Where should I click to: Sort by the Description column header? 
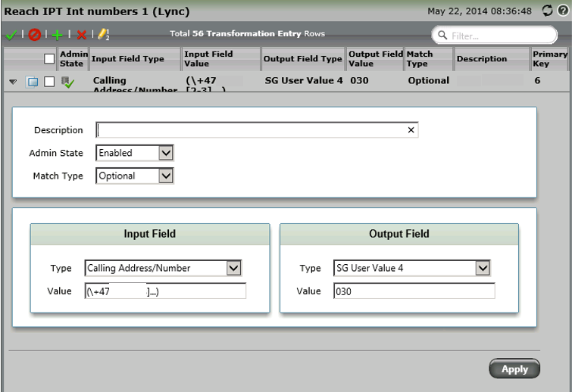click(491, 59)
